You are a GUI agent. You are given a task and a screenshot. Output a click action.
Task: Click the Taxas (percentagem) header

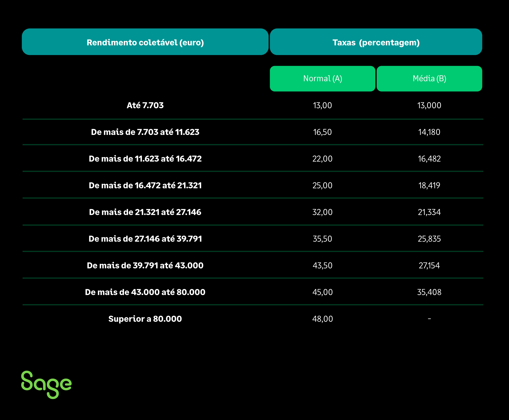376,42
